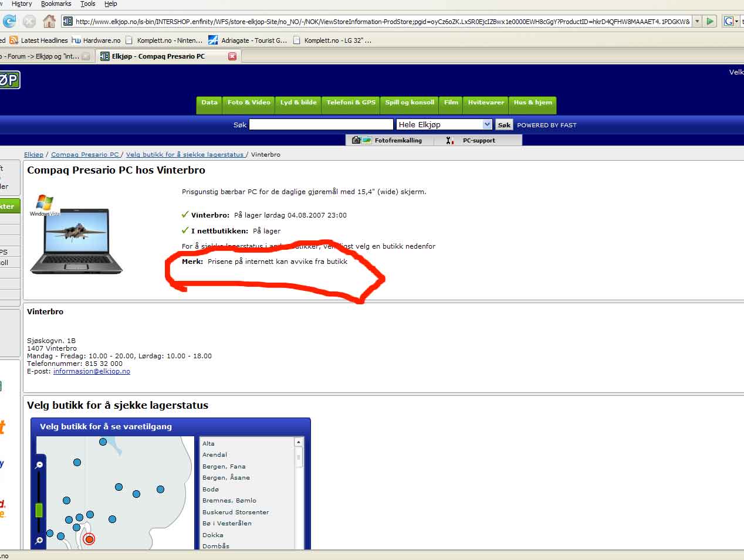Expand the address bar history dropdown

[x=697, y=21]
